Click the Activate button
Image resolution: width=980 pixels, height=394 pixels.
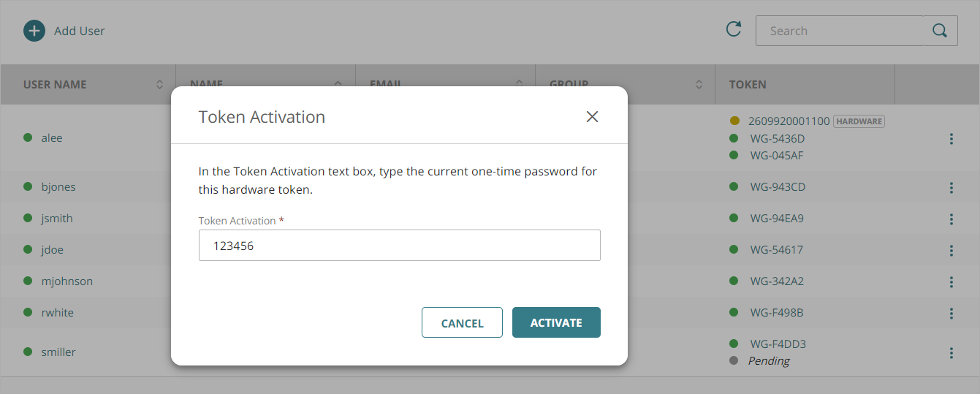coord(556,322)
